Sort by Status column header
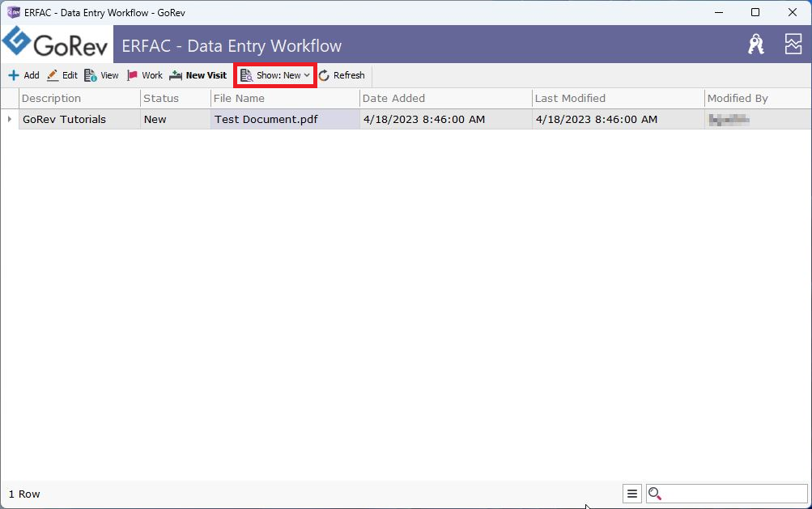This screenshot has height=509, width=812. pyautogui.click(x=176, y=99)
